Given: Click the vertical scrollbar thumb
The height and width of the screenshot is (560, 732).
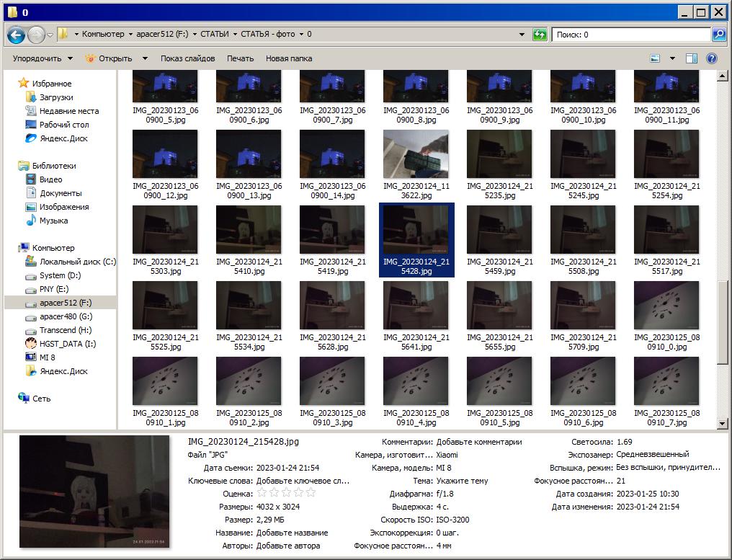Looking at the screenshot, I should [x=722, y=322].
